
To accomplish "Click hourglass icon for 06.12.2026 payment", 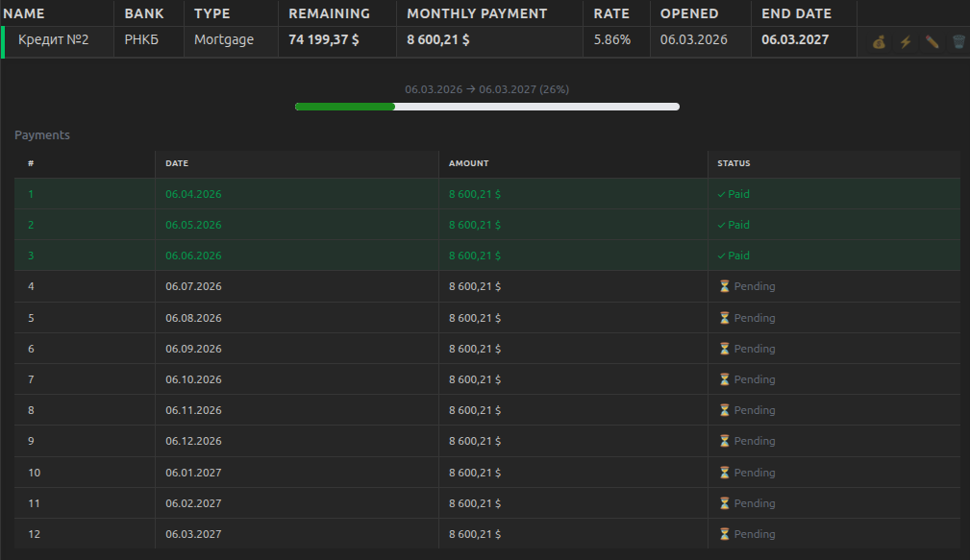I will (x=725, y=441).
